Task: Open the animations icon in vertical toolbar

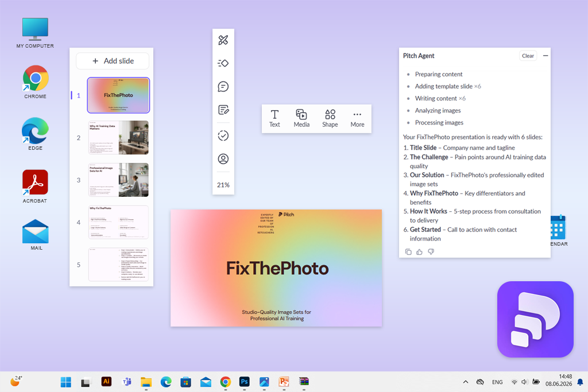Action: pos(223,63)
